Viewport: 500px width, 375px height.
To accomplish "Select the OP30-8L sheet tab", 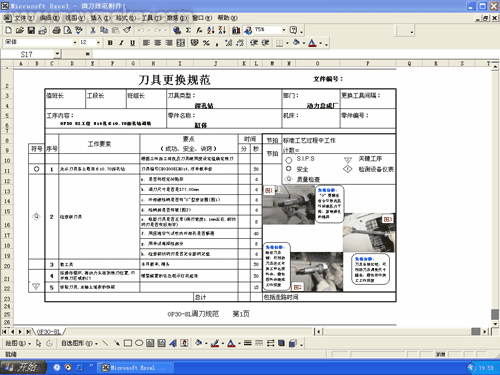I will tap(49, 332).
